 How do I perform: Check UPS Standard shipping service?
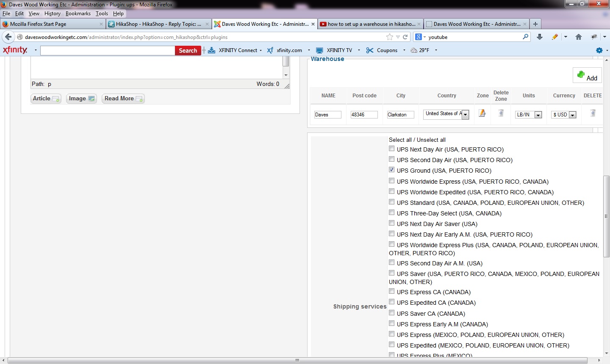pos(392,202)
